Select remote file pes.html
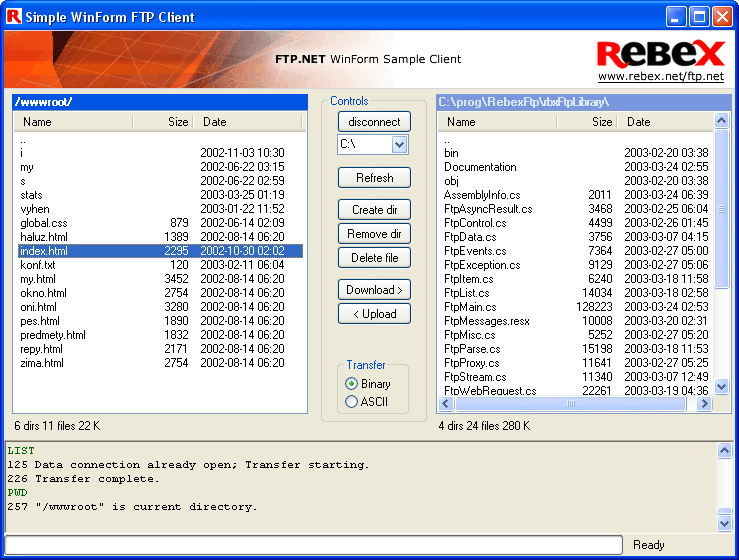Screen dimensions: 739x560 [x=40, y=321]
